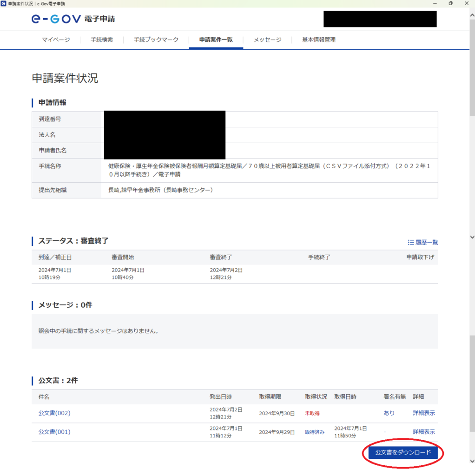Maximize the e-Gov application window
Viewport: 475px width, 476px height.
(450, 3)
